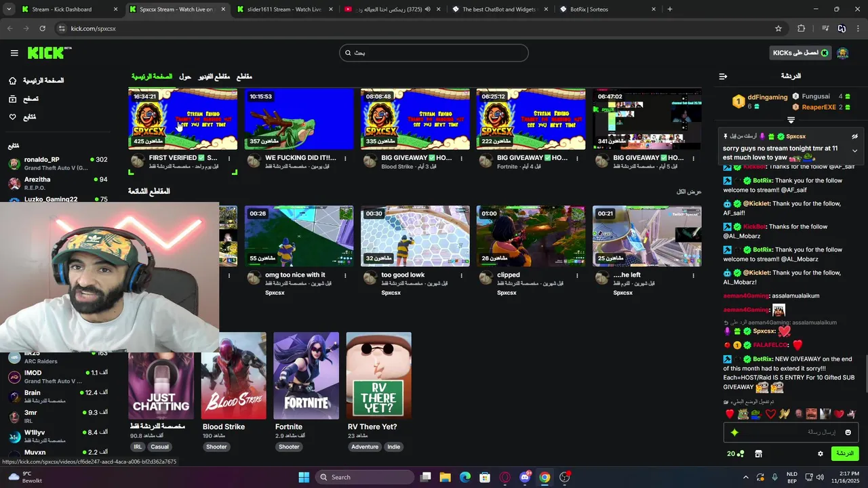Click the Get KICKs button
Viewport: 868px width, 488px height.
(x=801, y=53)
